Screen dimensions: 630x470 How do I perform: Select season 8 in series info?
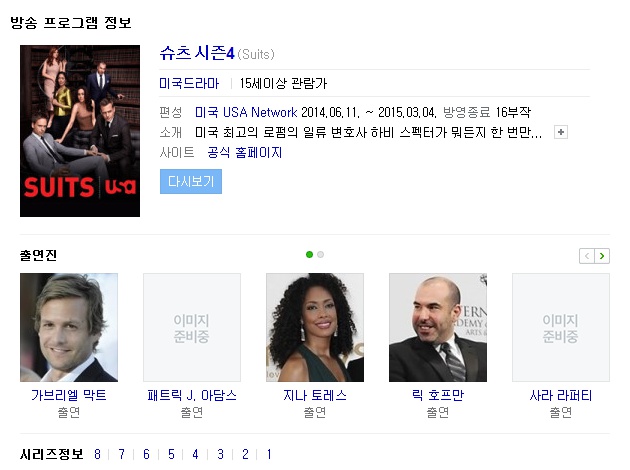97,454
